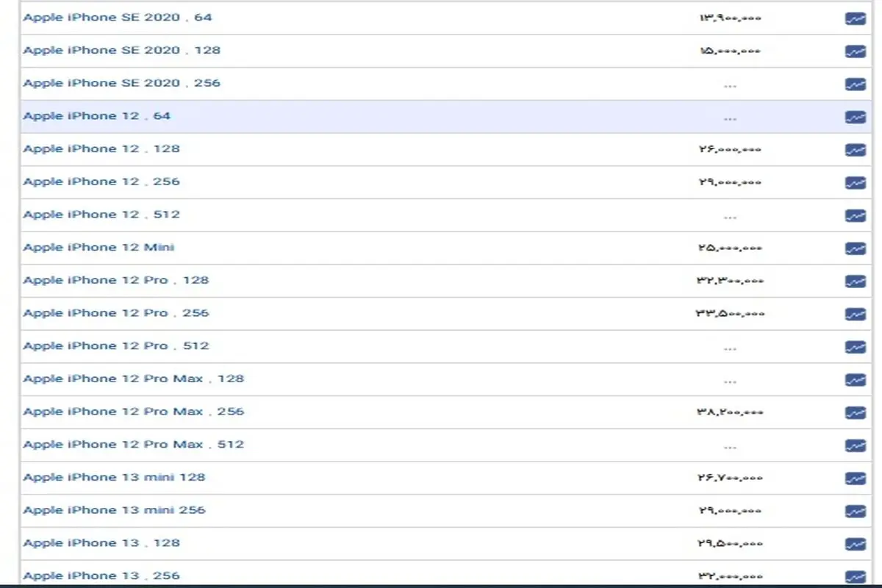Open price chart for iPhone 12 64
This screenshot has height=588, width=882.
coord(855,117)
